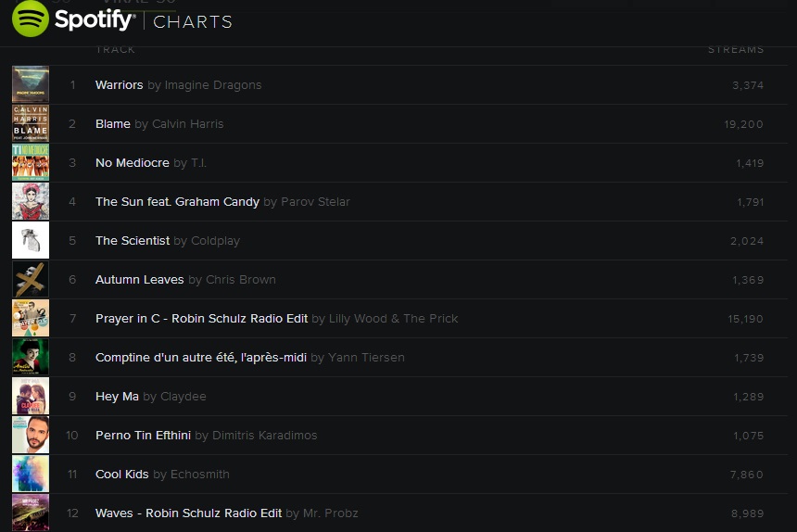Select the Hey Ma album cover
797x532 pixels.
pos(31,396)
